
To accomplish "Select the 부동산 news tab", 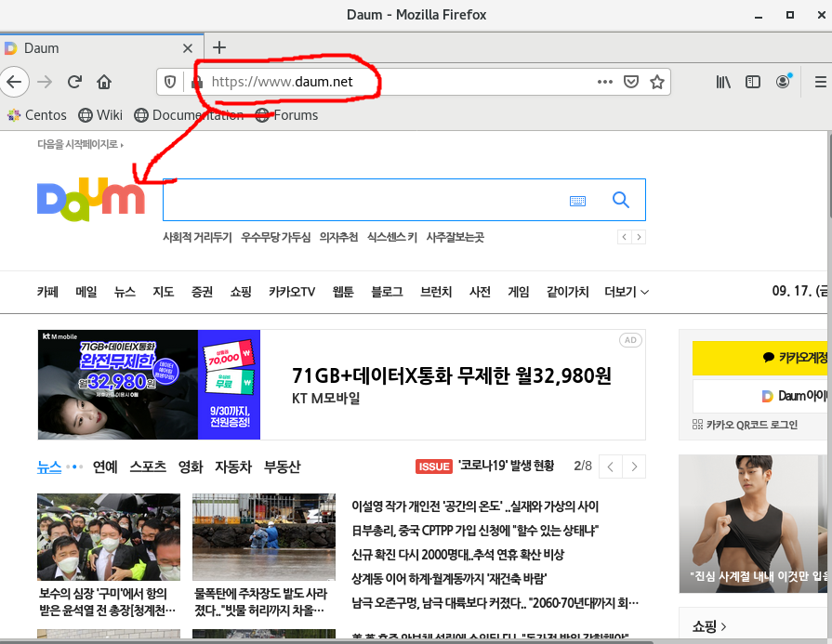I will pyautogui.click(x=283, y=467).
